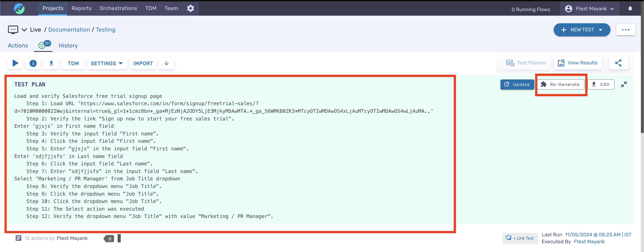Click the Executed By Ftest Mayank link
Viewport: 644px width, 252px height.
(x=589, y=241)
